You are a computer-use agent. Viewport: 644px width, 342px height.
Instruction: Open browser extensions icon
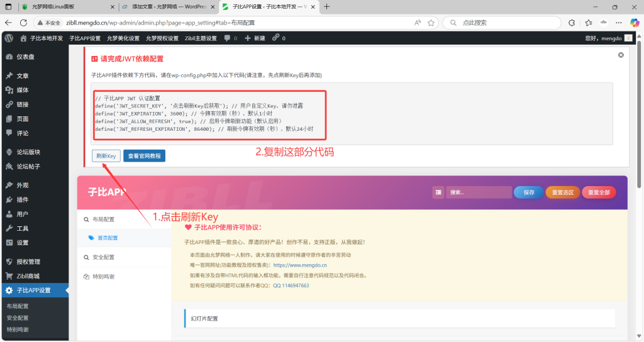[x=572, y=23]
